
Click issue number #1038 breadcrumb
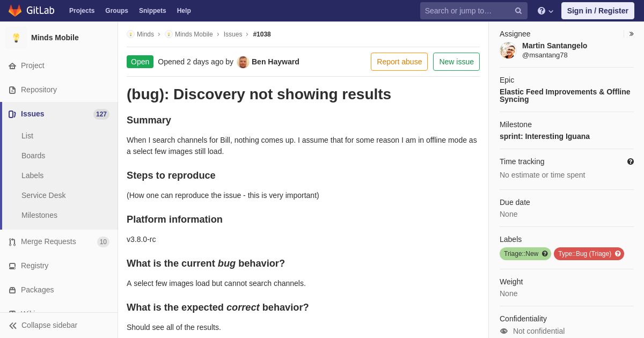(x=262, y=34)
